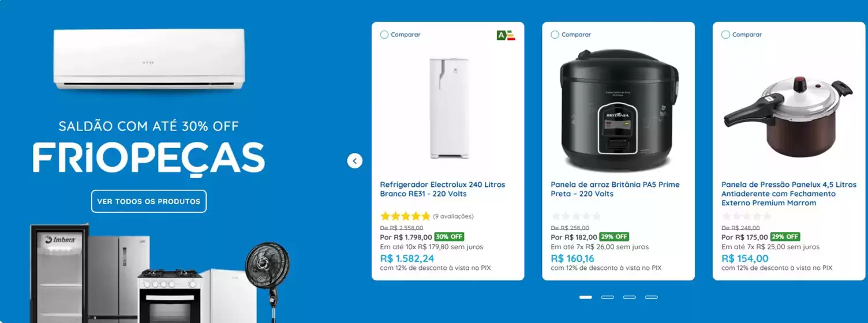
Task: Click the 29% OFF badge on rice cooker
Action: 614,237
